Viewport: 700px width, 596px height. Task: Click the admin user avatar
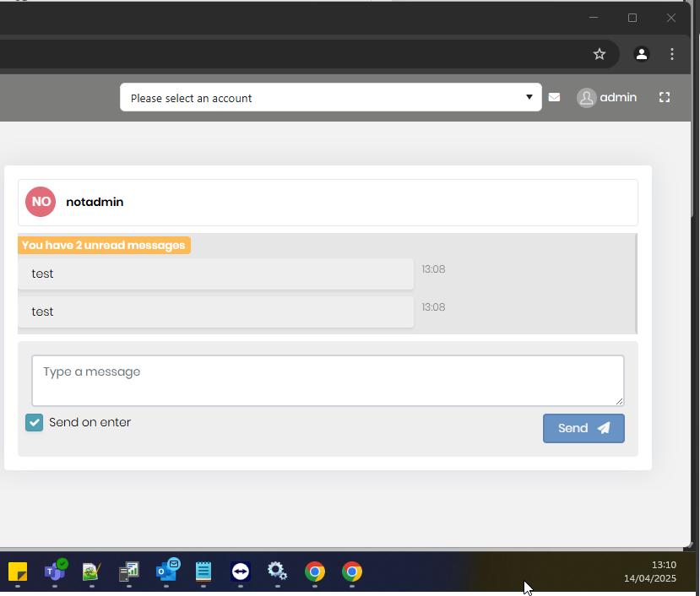pyautogui.click(x=586, y=97)
